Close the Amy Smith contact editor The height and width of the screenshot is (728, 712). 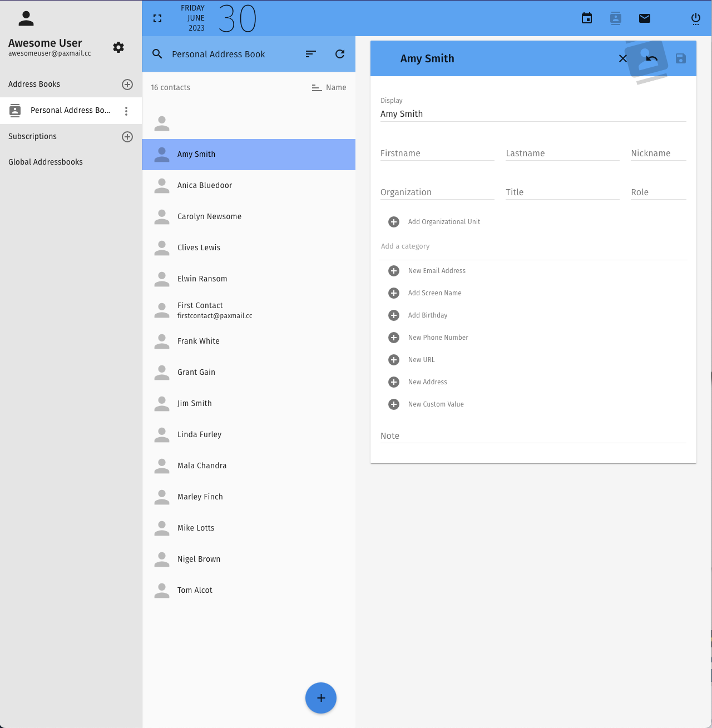pyautogui.click(x=623, y=58)
